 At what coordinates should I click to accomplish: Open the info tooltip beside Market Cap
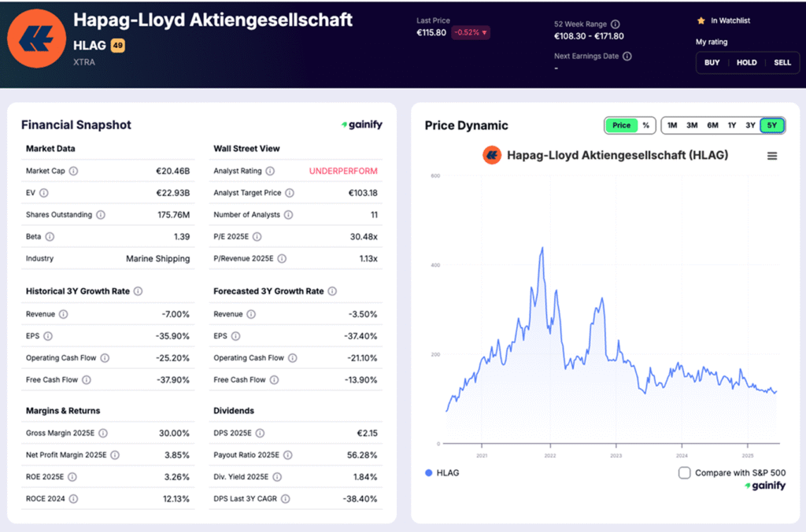(x=76, y=171)
